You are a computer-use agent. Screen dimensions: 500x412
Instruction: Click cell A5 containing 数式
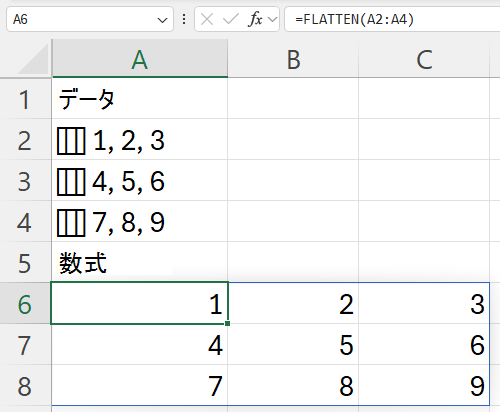140,263
